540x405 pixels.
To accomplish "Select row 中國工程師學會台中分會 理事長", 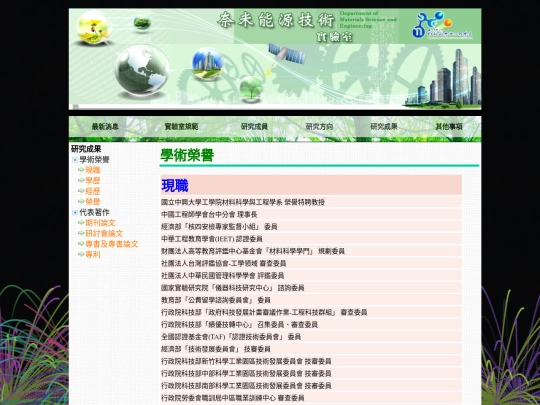I will pos(311,215).
